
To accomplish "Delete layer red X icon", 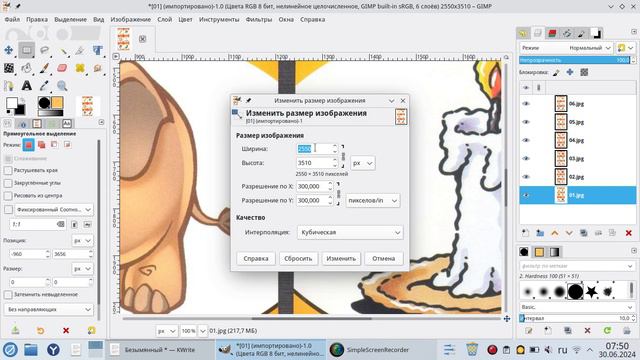I will [x=629, y=233].
